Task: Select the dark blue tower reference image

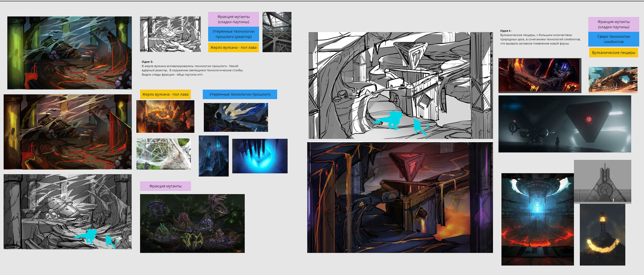Action: click(x=214, y=156)
